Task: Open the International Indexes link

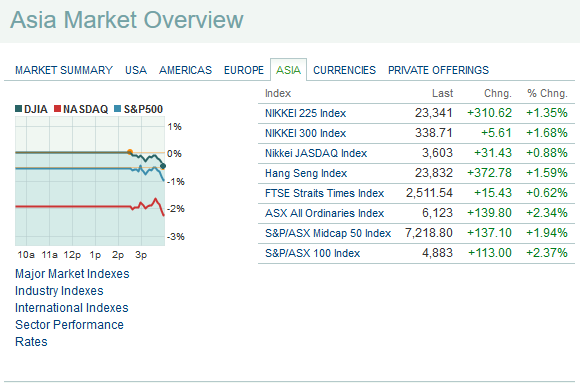Action: point(72,308)
